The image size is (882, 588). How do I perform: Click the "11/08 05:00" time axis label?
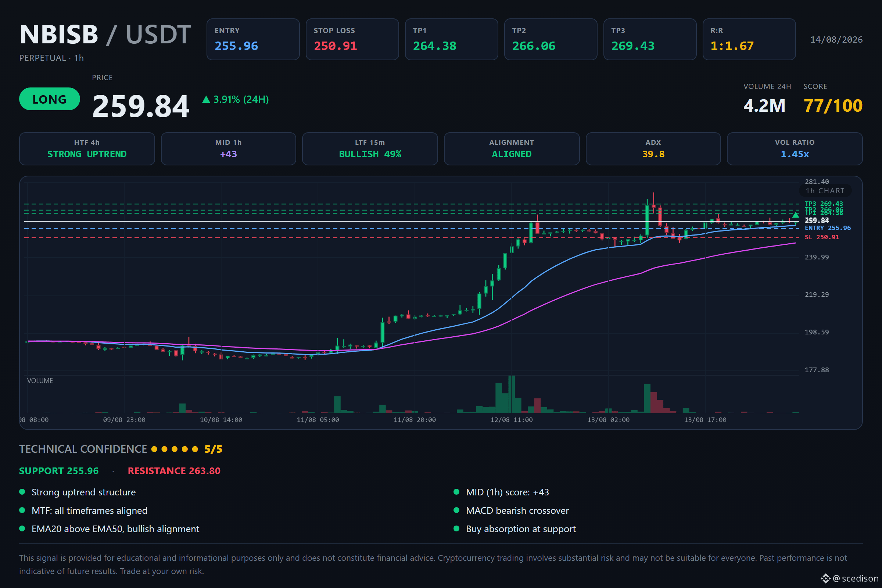pyautogui.click(x=318, y=420)
